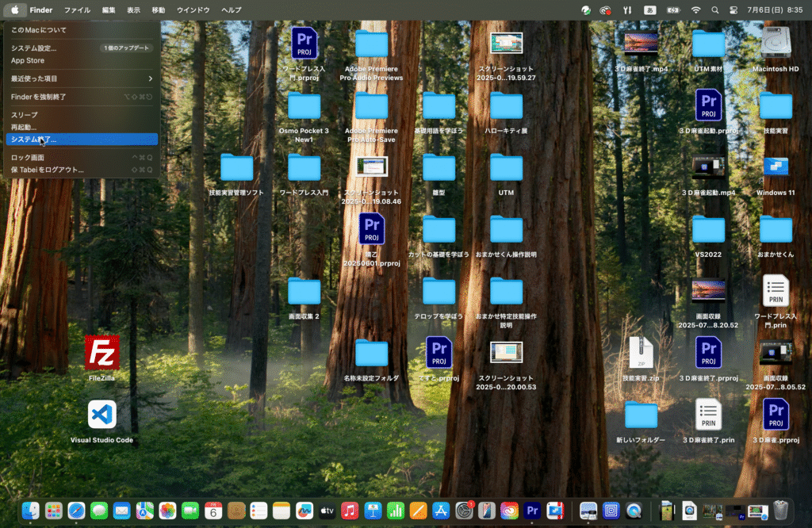Click the date and time in menu bar
The width and height of the screenshot is (812, 528).
pyautogui.click(x=774, y=10)
